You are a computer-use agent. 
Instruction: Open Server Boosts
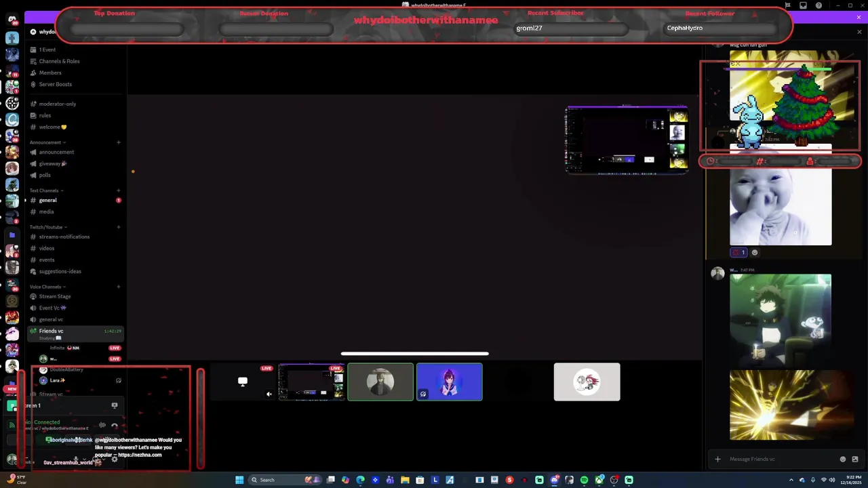click(55, 84)
